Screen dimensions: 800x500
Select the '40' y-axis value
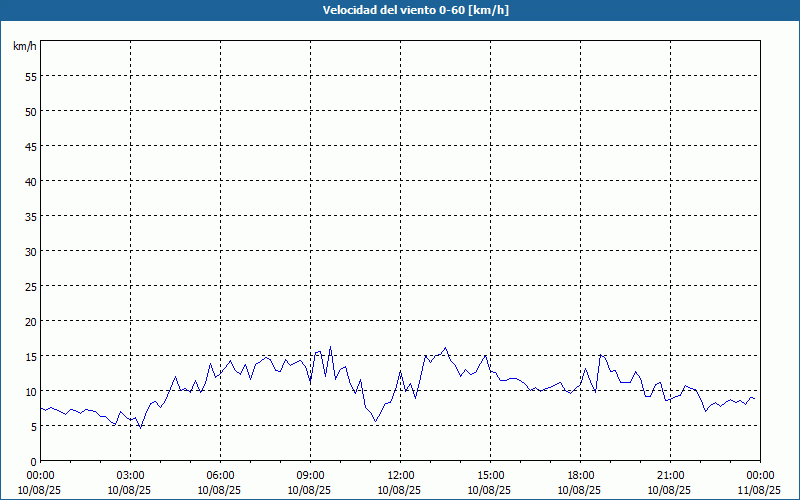[x=31, y=181]
